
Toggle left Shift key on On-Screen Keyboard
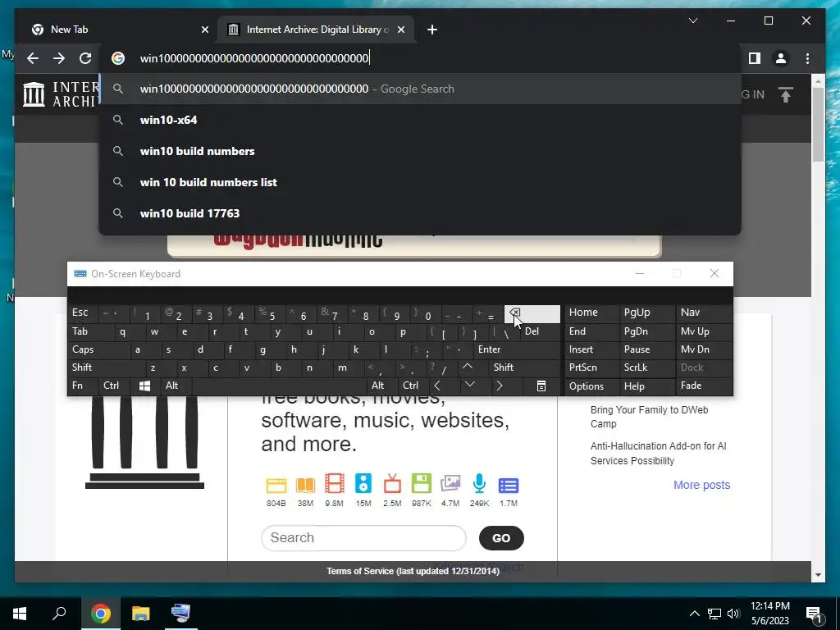(107, 367)
